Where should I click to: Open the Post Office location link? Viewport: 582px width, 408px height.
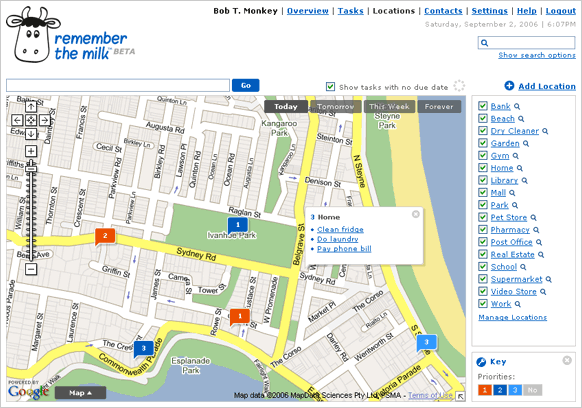(511, 242)
